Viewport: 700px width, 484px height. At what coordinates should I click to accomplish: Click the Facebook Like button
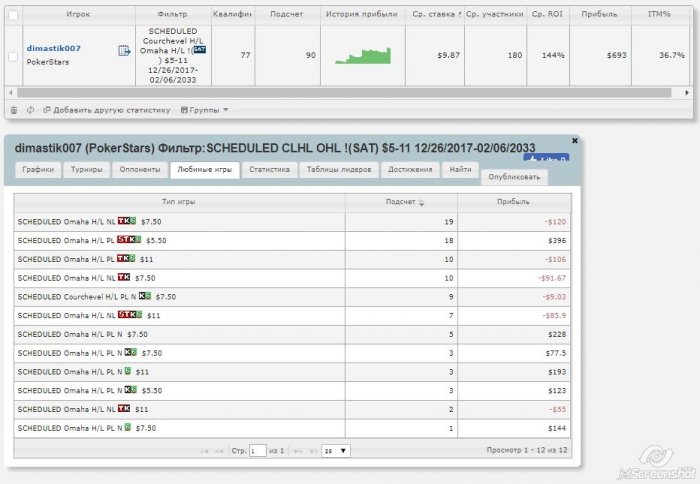coord(546,158)
